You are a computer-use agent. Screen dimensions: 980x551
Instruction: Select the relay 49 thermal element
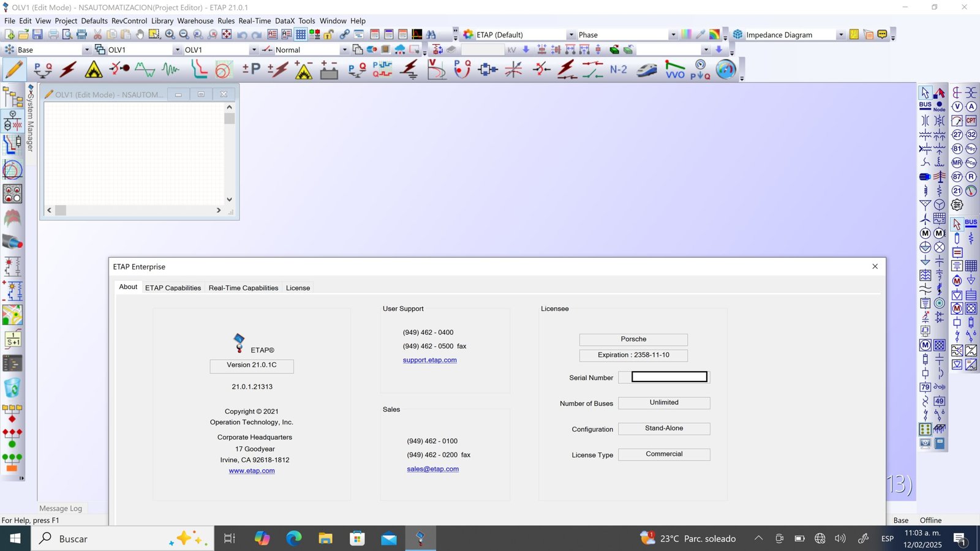940,401
